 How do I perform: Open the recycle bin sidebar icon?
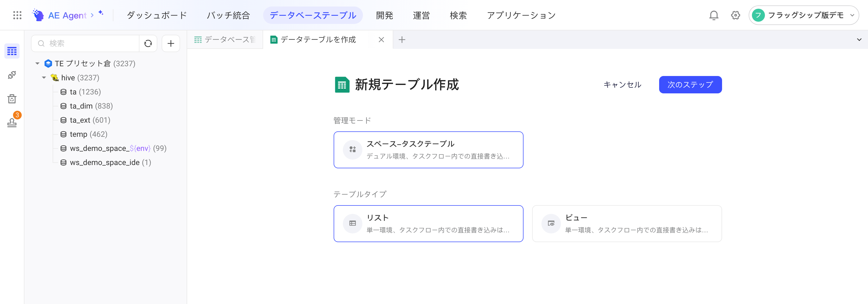12,99
